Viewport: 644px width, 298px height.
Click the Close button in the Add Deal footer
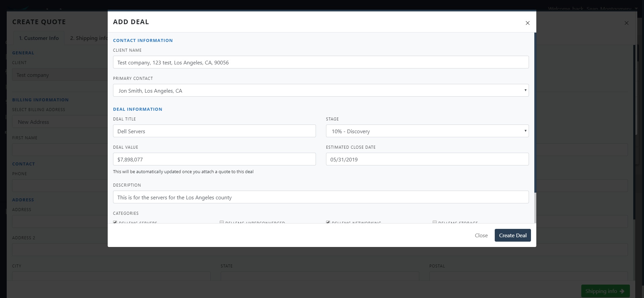click(x=481, y=235)
